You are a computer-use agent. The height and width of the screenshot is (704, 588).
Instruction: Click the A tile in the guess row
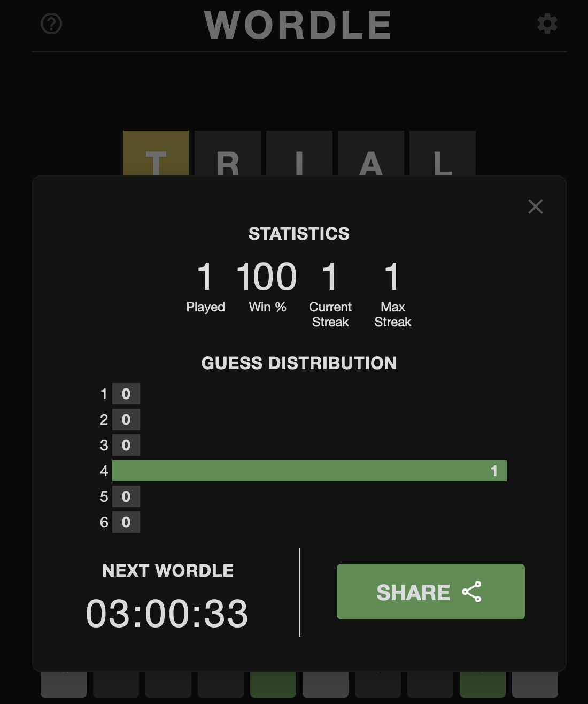tap(371, 154)
